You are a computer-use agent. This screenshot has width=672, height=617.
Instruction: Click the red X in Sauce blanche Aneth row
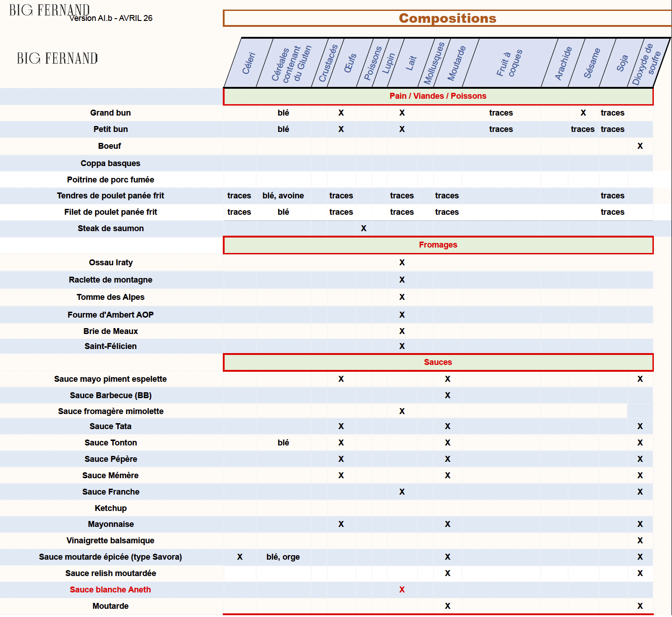pyautogui.click(x=402, y=590)
